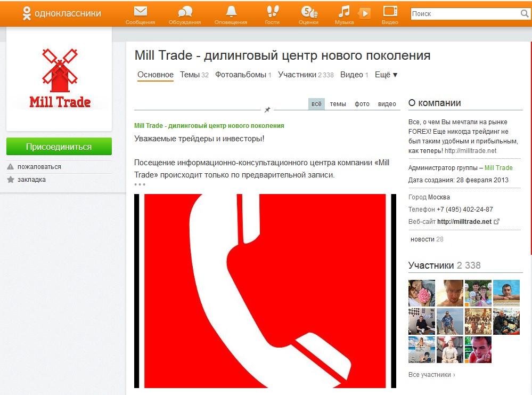Open the Гости footprints icon
Screen dimensions: 532x395
tap(273, 12)
